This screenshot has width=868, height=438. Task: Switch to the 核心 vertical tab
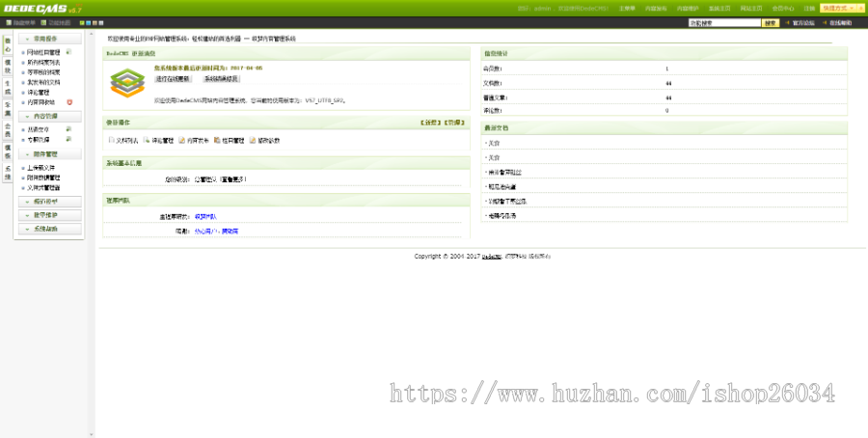8,45
